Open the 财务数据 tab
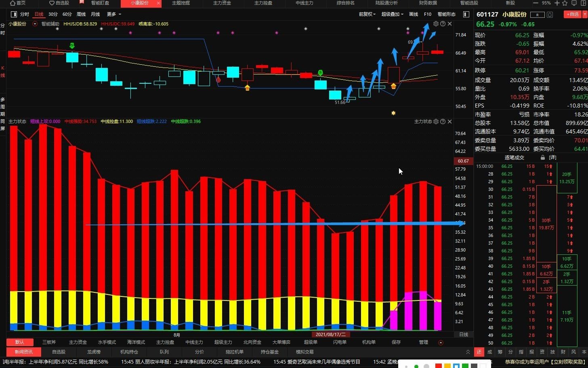 point(428,3)
